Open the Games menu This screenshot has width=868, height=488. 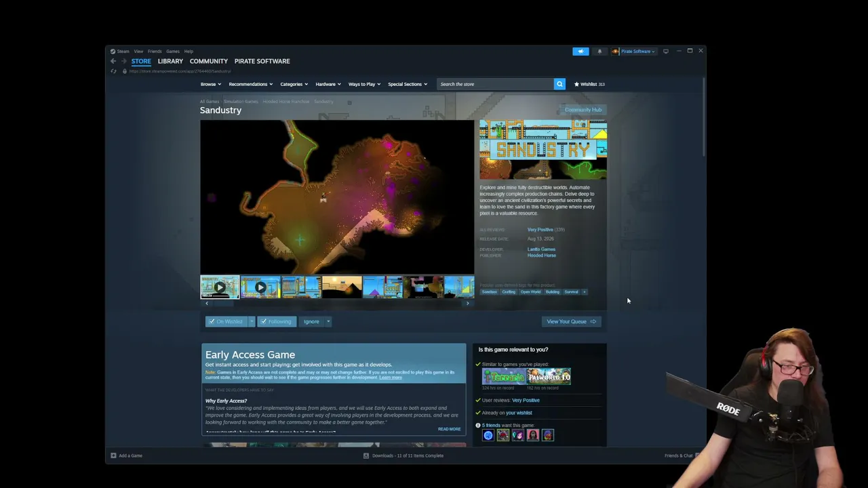[x=173, y=52]
